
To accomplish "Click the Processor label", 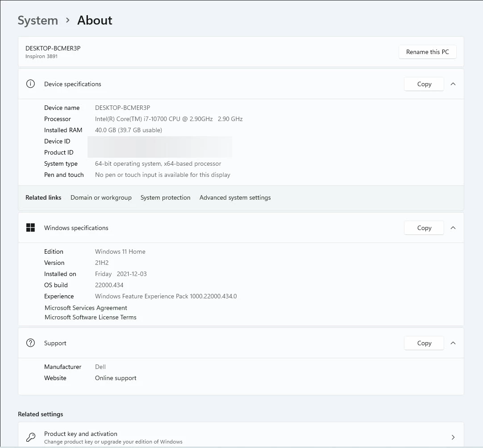I will tap(57, 119).
